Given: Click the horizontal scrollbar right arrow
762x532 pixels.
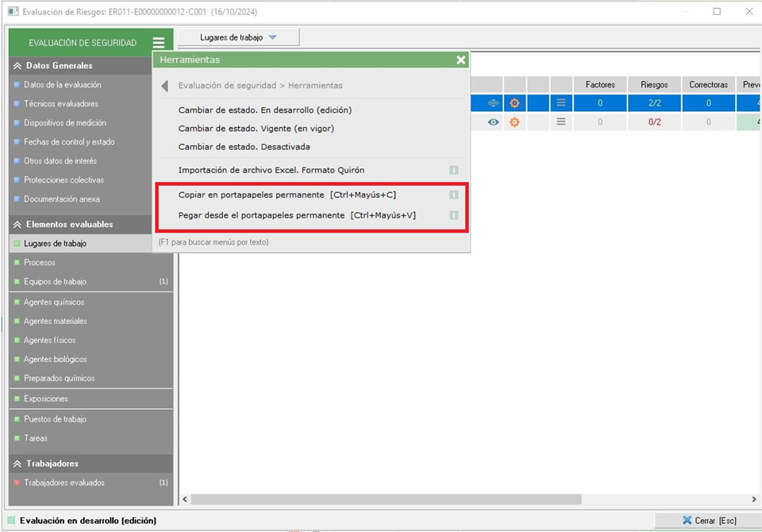Looking at the screenshot, I should 754,499.
